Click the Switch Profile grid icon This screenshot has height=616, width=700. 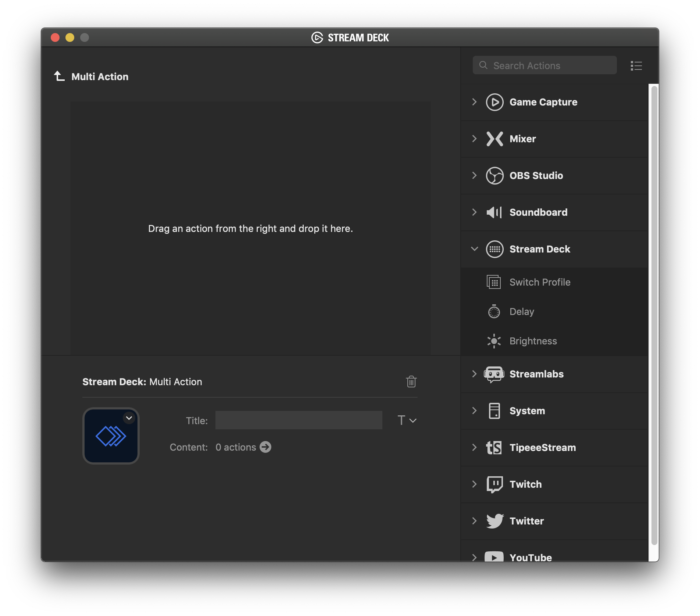pyautogui.click(x=494, y=282)
